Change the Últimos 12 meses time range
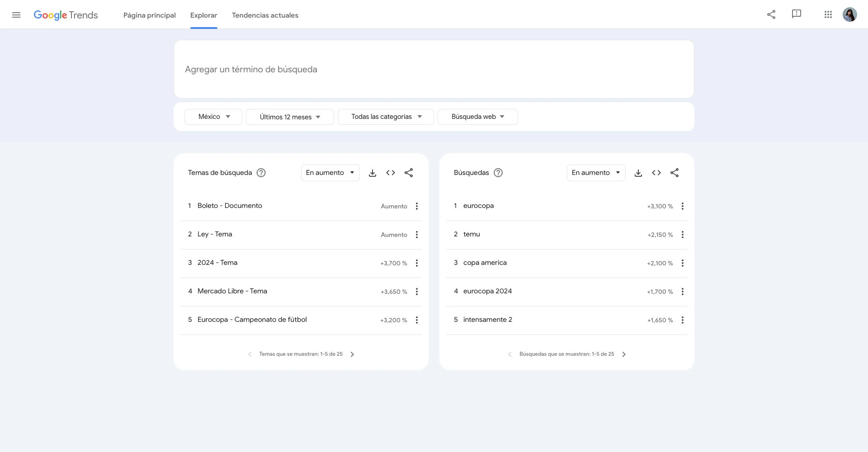Screen dimensions: 868x452 (x=290, y=117)
